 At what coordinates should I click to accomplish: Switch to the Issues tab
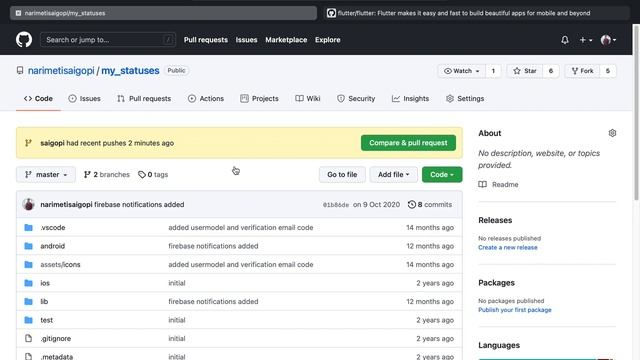(84, 99)
